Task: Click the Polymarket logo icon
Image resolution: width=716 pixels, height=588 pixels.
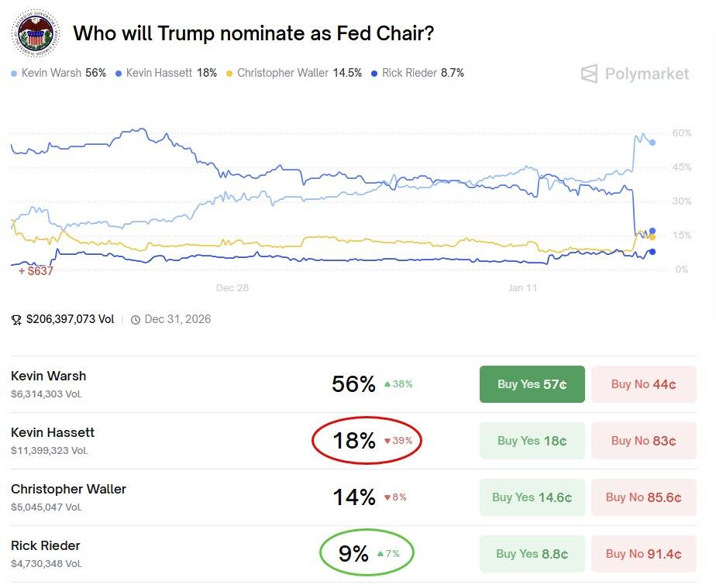Action: pos(590,74)
